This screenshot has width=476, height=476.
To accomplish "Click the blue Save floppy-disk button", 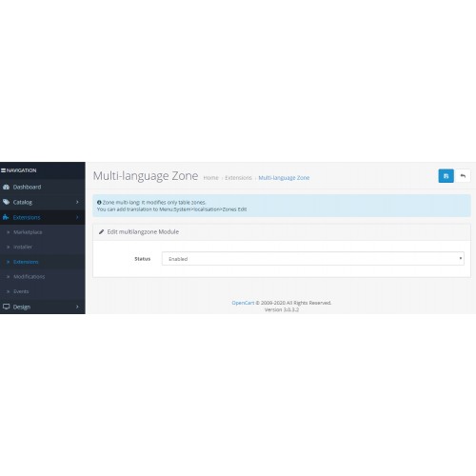I will point(446,176).
